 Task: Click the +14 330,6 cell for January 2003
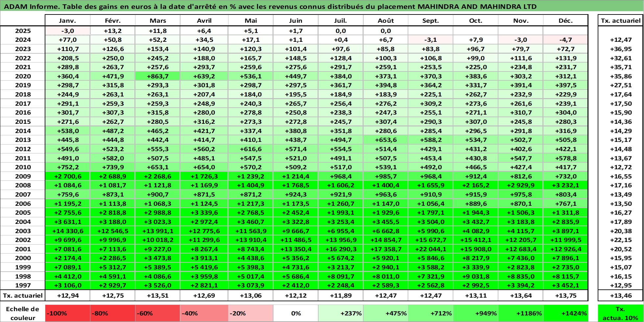pos(67,231)
